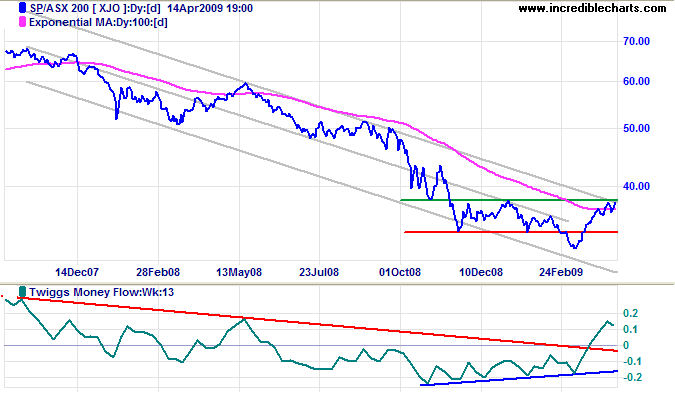Click the 14Dec07 date axis label

(77, 272)
